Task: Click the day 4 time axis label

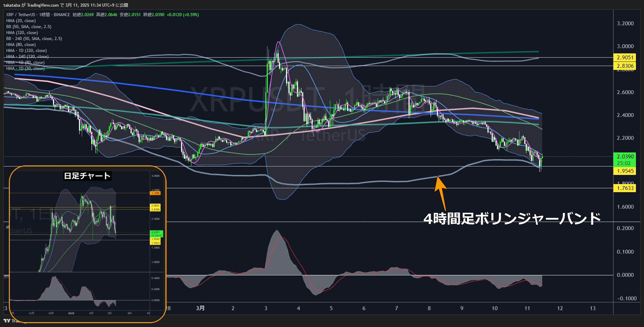Action: point(298,308)
